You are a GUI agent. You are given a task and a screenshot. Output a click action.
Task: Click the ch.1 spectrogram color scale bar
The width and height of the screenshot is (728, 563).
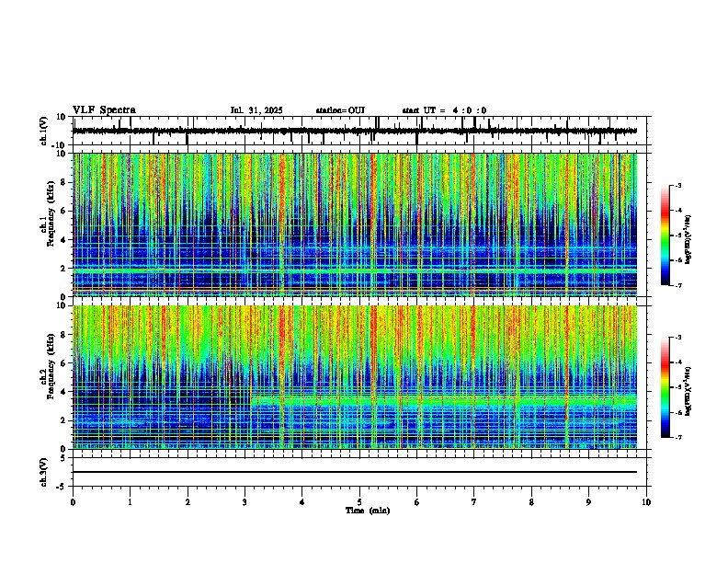pos(665,236)
